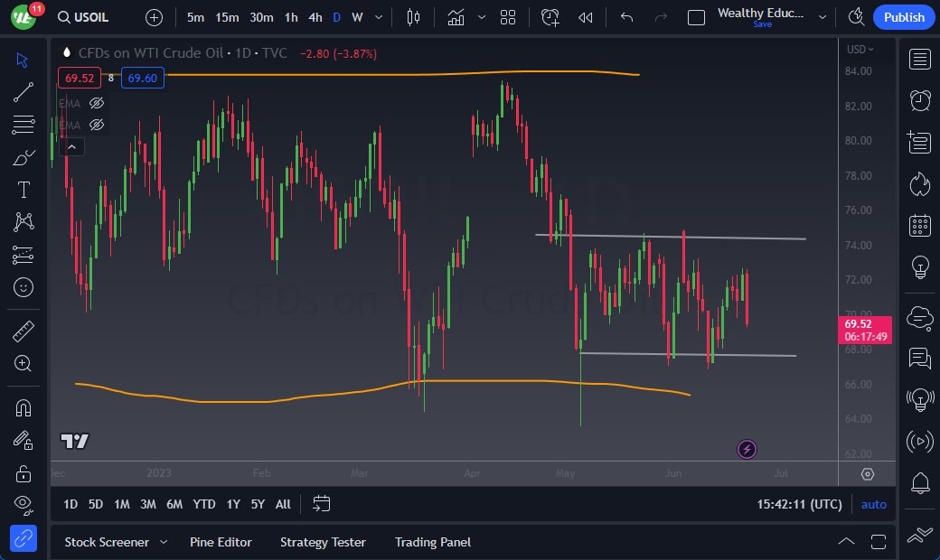940x560 pixels.
Task: Set chart range to 5Y
Action: pos(258,504)
